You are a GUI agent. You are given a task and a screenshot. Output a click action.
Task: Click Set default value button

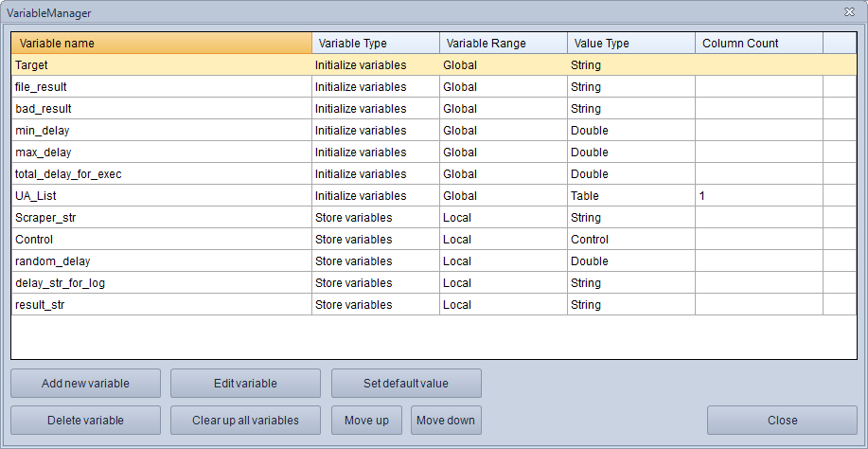[406, 384]
